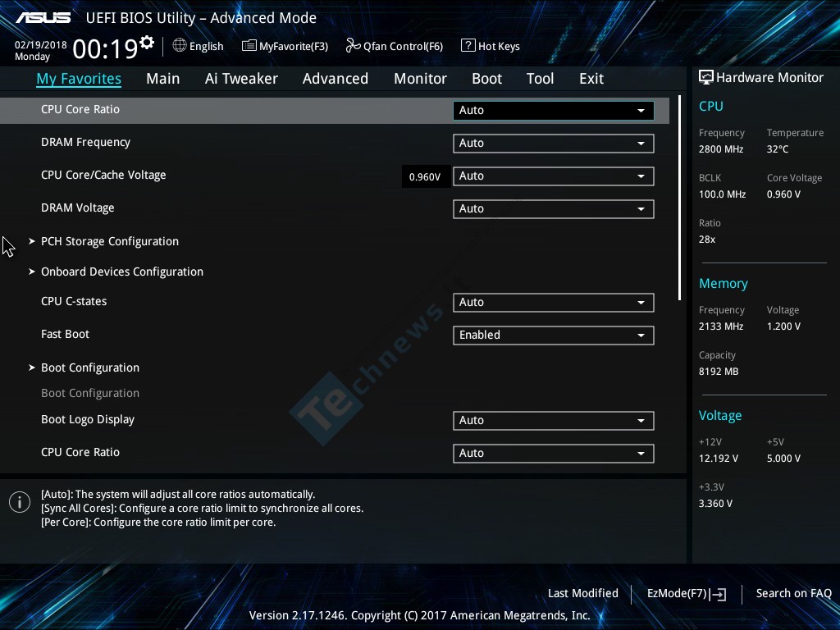This screenshot has height=630, width=840.
Task: Open the language selector globe icon
Action: coord(180,46)
